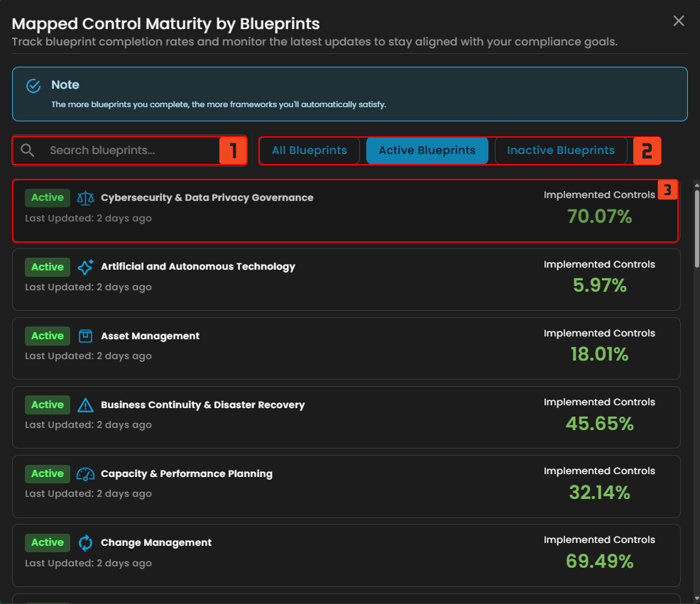Click the box icon for Asset Management
Image resolution: width=700 pixels, height=604 pixels.
tap(85, 336)
